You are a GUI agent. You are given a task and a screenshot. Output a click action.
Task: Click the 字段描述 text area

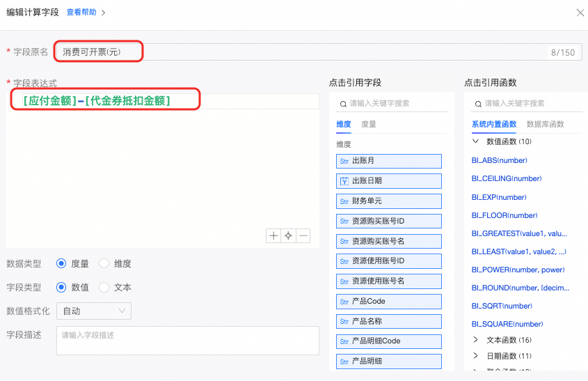click(x=187, y=341)
